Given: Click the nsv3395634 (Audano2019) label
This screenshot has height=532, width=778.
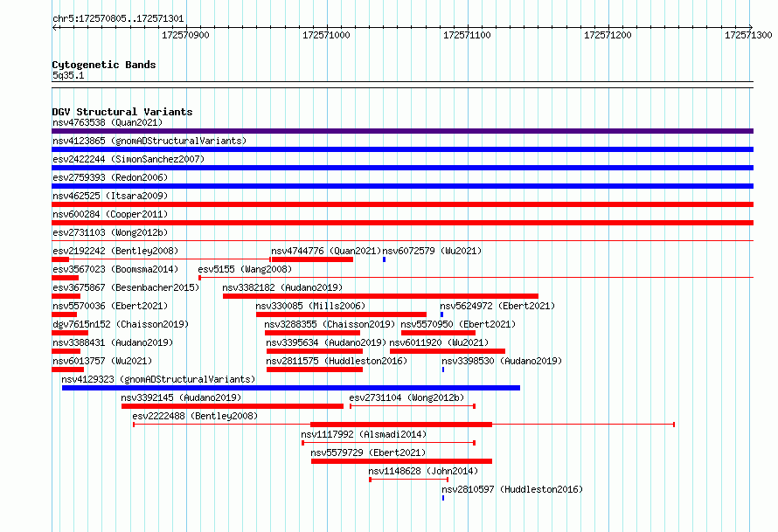Looking at the screenshot, I should click(326, 342).
